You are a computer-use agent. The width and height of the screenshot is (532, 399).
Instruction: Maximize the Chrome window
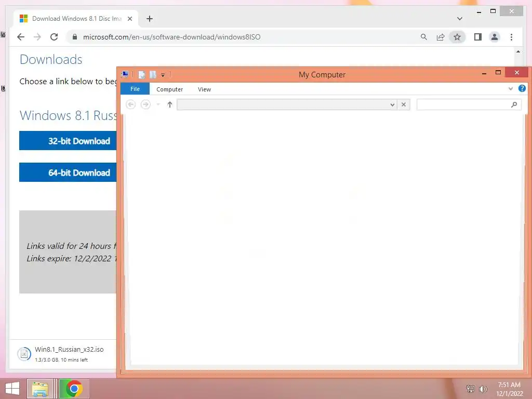493,11
